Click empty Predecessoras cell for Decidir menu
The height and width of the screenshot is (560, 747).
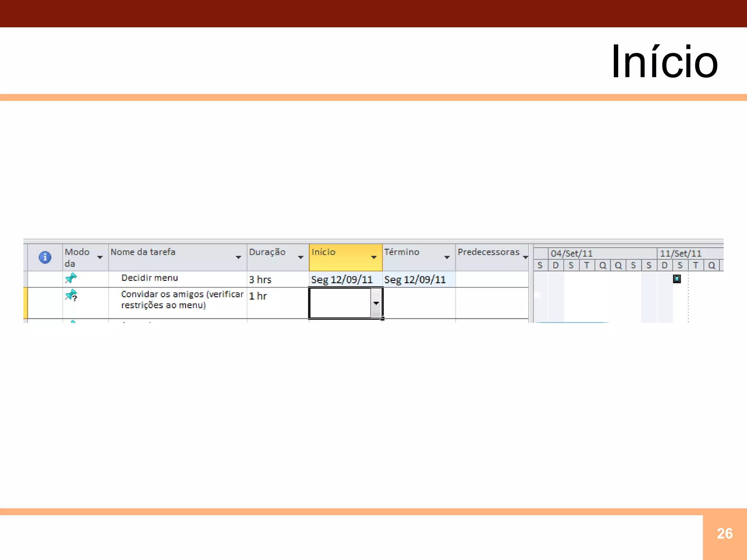pos(491,280)
